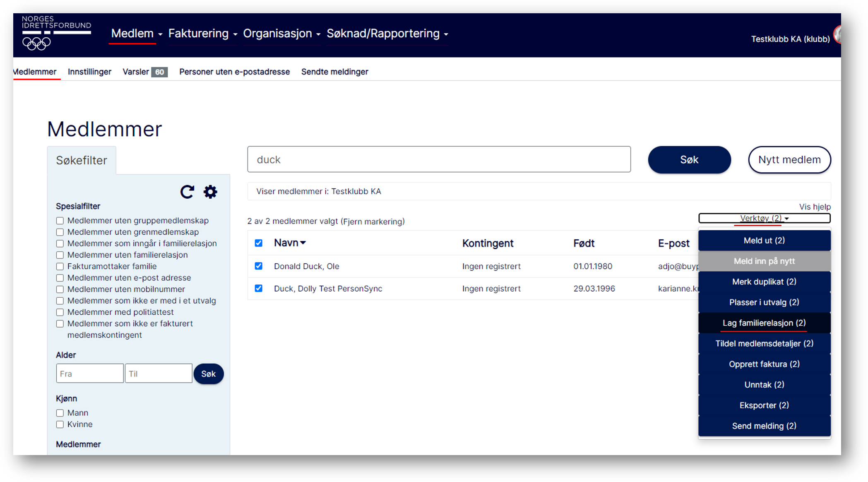
Task: Select Plasser i utvalg (2)
Action: click(764, 302)
